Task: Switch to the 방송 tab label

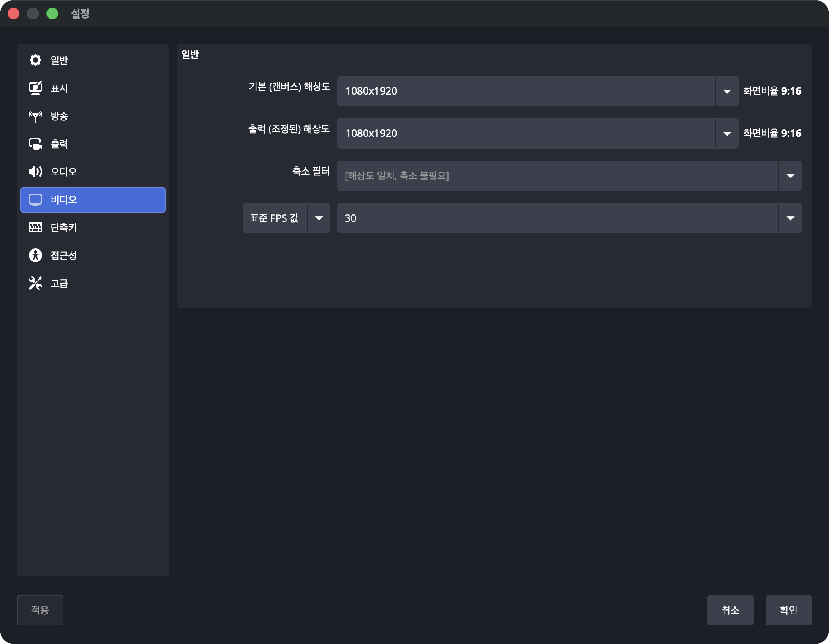Action: click(x=59, y=116)
